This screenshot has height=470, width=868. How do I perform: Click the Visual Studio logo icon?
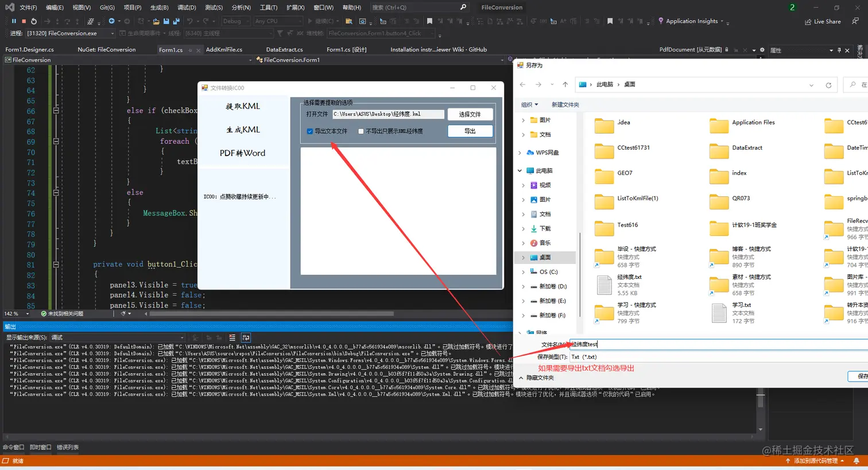(9, 7)
